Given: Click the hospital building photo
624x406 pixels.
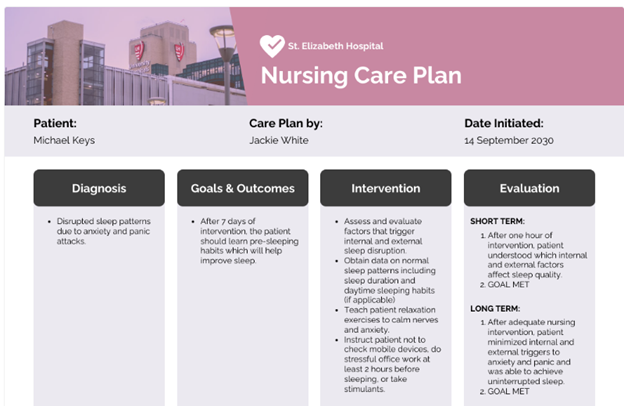Looking at the screenshot, I should pyautogui.click(x=120, y=55).
